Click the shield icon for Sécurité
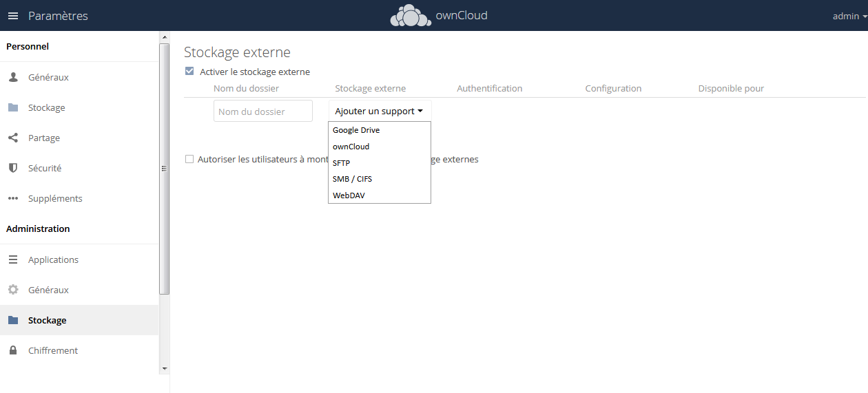Viewport: 868px width, 393px height. [x=13, y=169]
